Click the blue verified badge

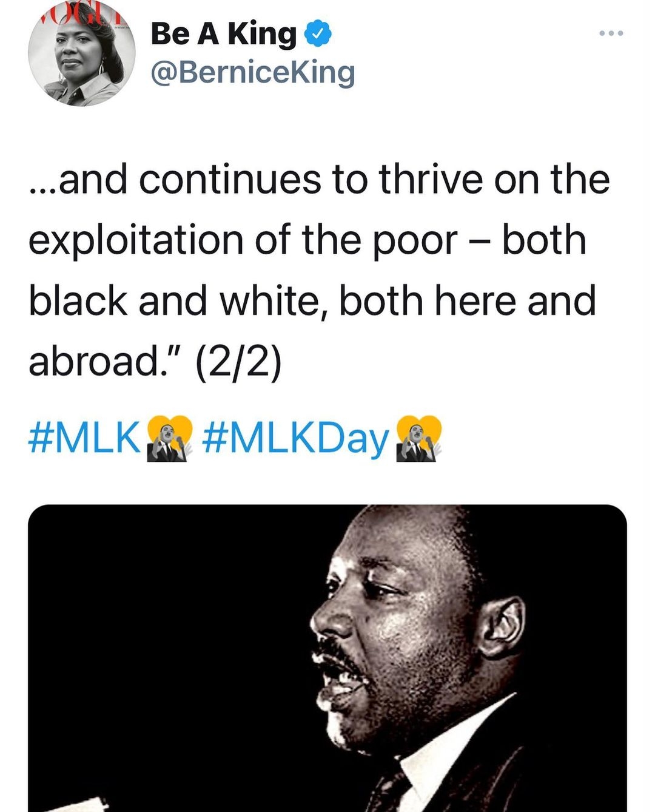318,33
